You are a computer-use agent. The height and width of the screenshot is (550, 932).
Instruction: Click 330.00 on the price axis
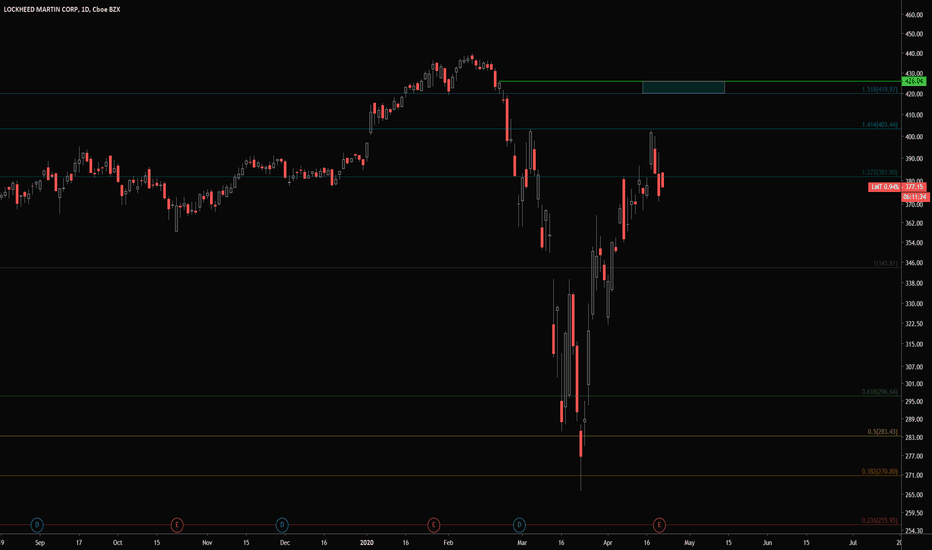914,303
